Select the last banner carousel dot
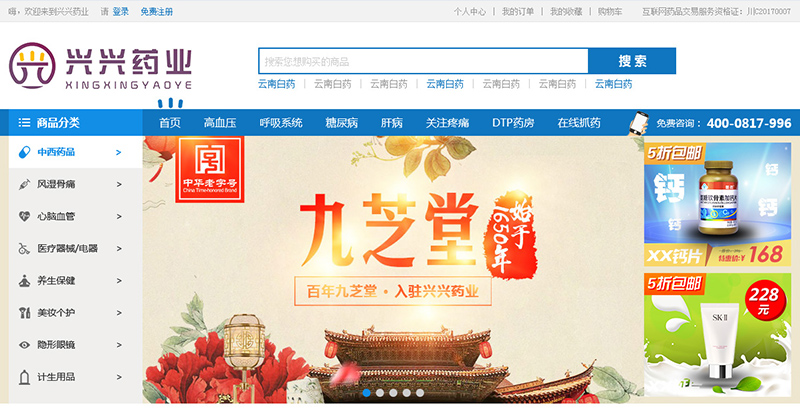The height and width of the screenshot is (417, 800). click(x=419, y=393)
